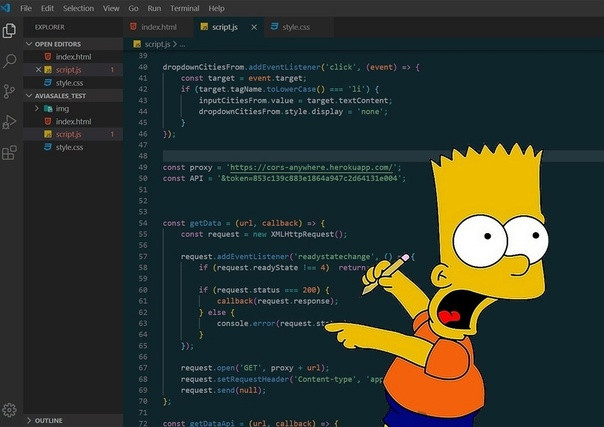Open the Explorer view in the activity bar

(9, 30)
